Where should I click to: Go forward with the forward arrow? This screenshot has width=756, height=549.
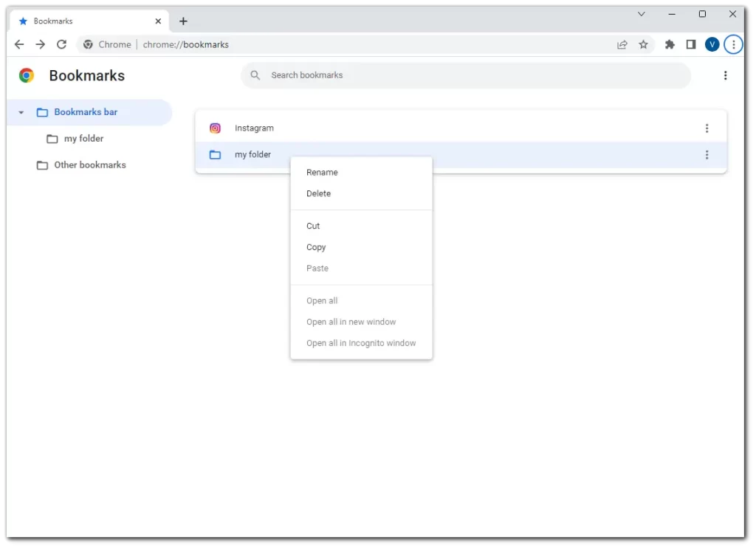(x=41, y=44)
